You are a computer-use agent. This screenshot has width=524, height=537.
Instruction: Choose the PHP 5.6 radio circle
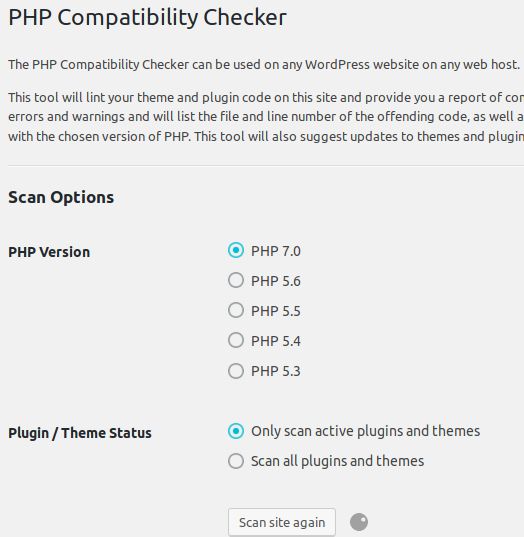[x=236, y=280]
